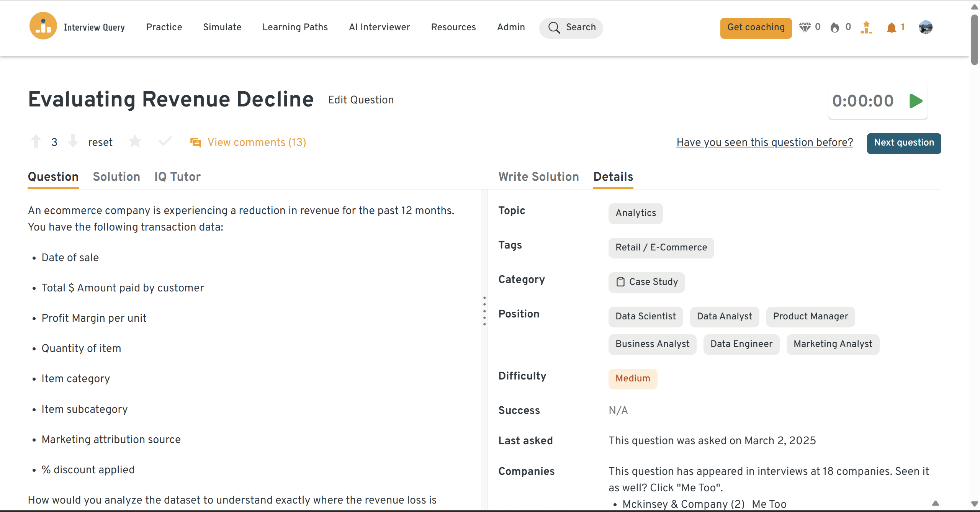This screenshot has height=512, width=980.
Task: Upvote the question with the up arrow
Action: point(36,141)
